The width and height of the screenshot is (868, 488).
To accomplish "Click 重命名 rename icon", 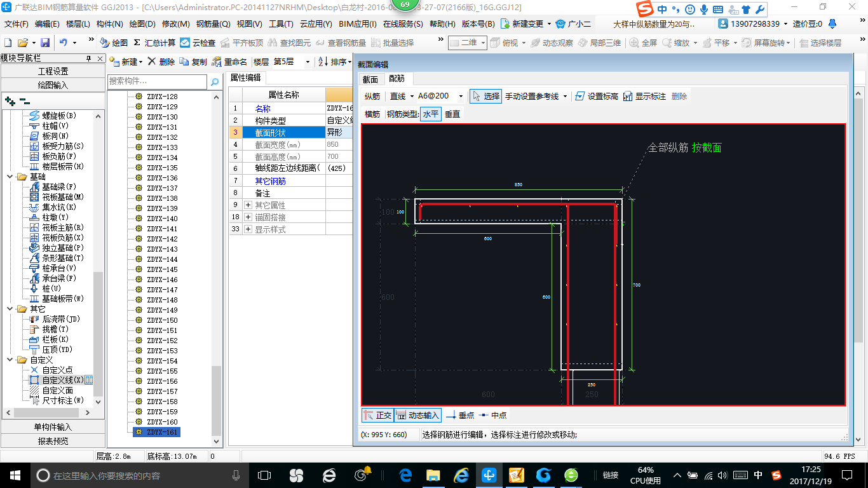I will point(229,62).
